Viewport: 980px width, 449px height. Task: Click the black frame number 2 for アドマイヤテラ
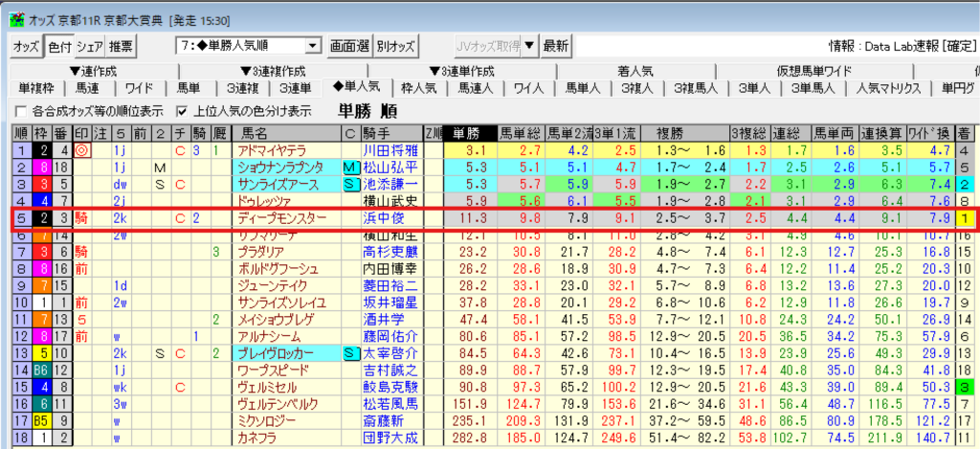point(43,151)
